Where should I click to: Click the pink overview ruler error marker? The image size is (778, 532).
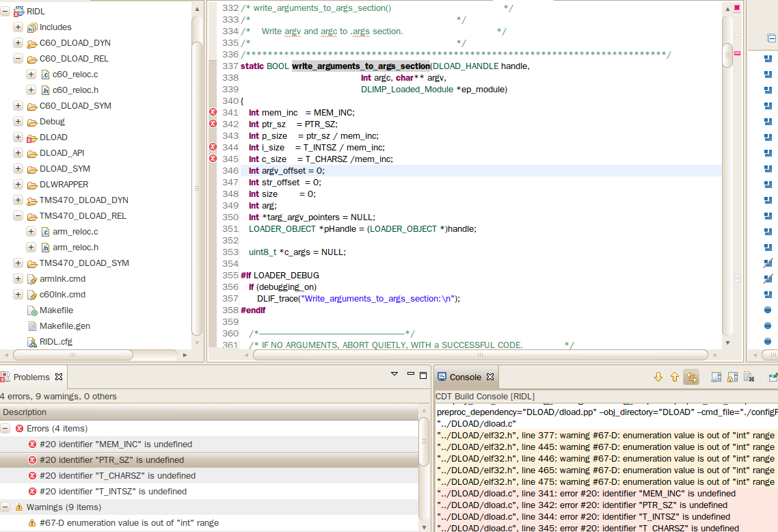737,53
